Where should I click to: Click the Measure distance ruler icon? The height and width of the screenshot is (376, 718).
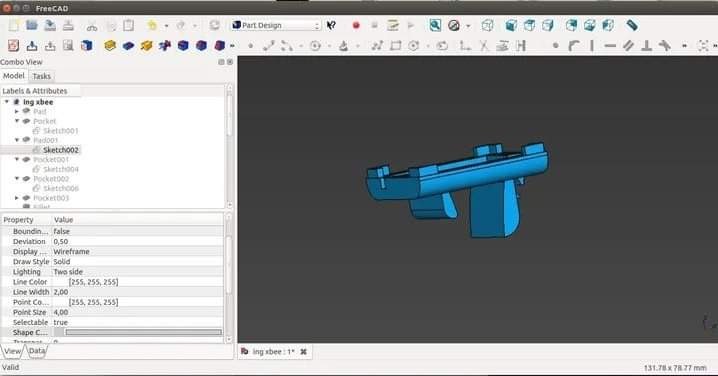click(x=632, y=25)
